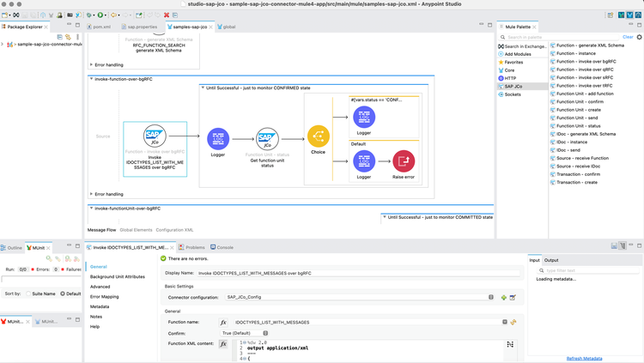
Task: Click Add Modules in Mule Palette
Action: 514,54
